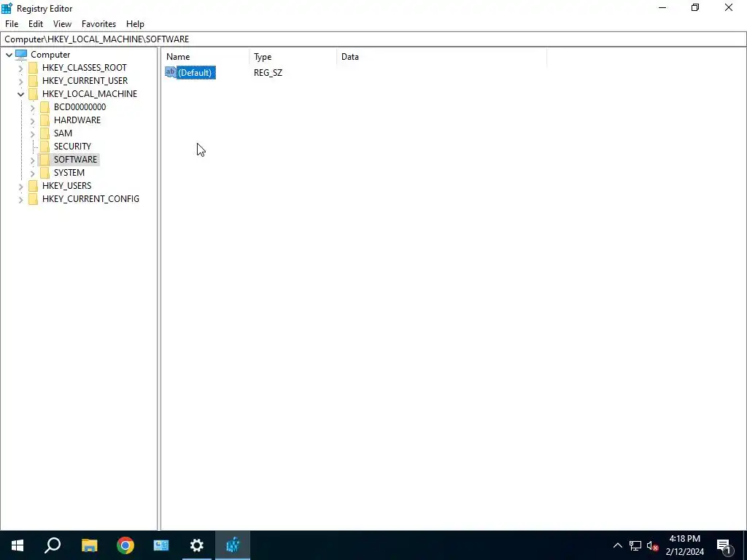Screen dimensions: 747x560
Task: Expand the HKEY_CURRENT_USER arrow
Action: click(20, 81)
